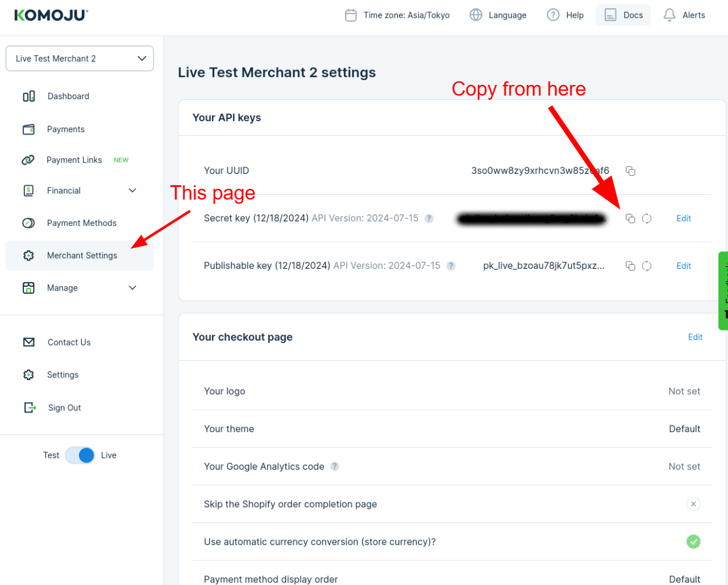Copy the Secret key
728x585 pixels.
[630, 219]
